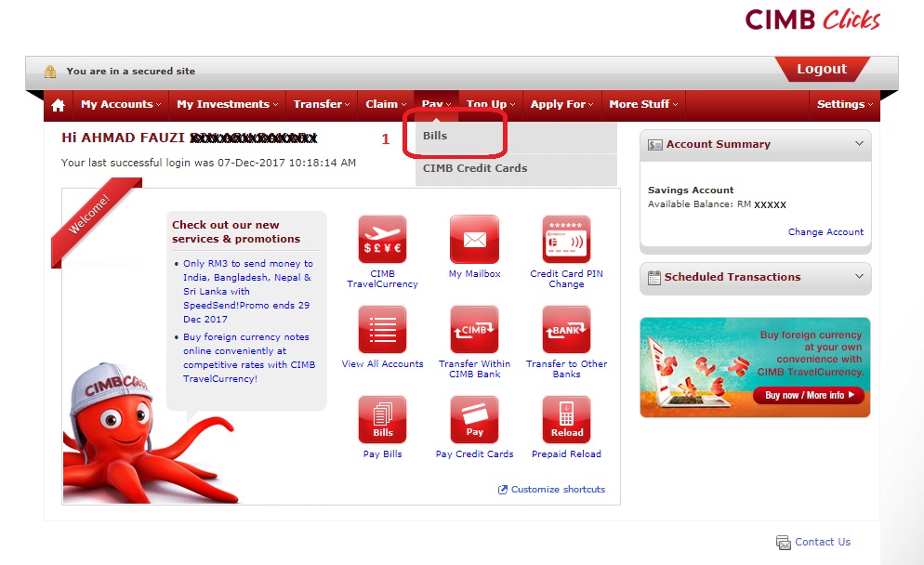
Task: Open the Prepaid Reload icon
Action: pyautogui.click(x=566, y=419)
